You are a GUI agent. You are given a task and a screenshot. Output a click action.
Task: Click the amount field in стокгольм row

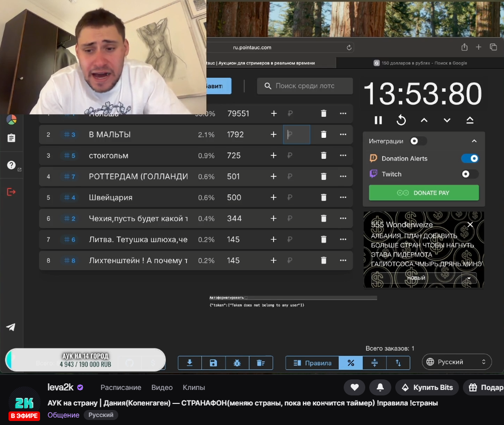(x=297, y=155)
